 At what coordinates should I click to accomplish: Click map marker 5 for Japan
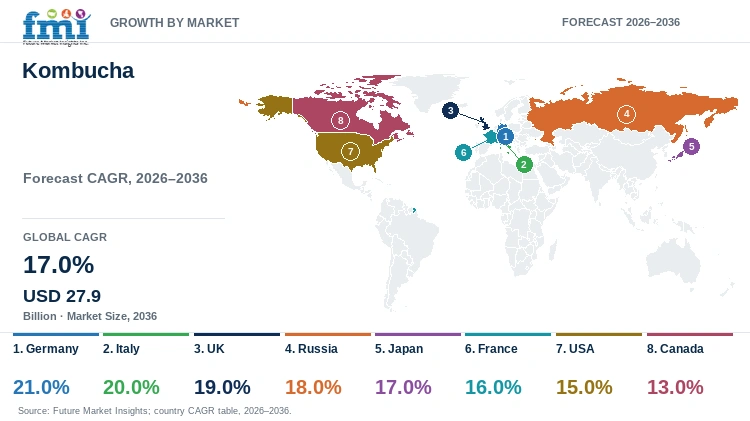691,146
